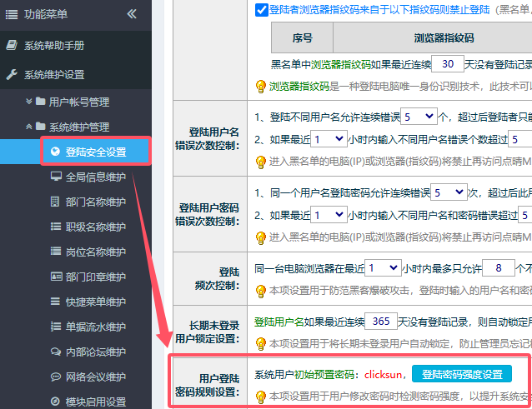
Task: Click the 功能菜单 list icon
Action: (12, 14)
